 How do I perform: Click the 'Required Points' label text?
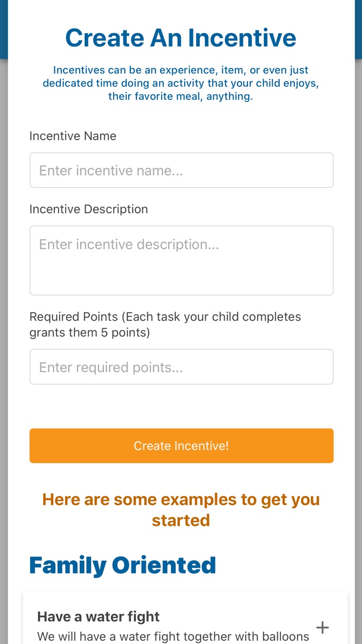[73, 317]
